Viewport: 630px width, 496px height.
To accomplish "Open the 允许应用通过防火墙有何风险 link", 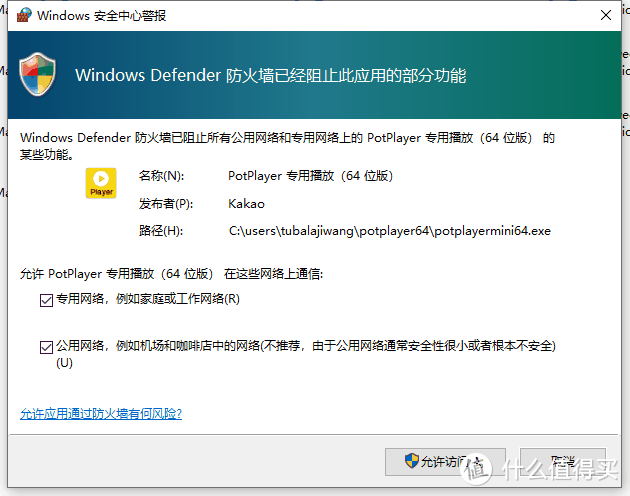I will click(x=101, y=413).
